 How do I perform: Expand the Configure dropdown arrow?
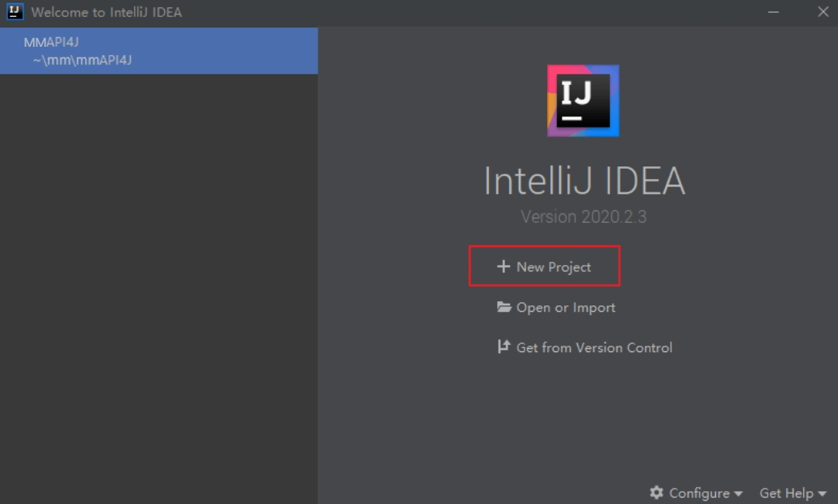739,493
